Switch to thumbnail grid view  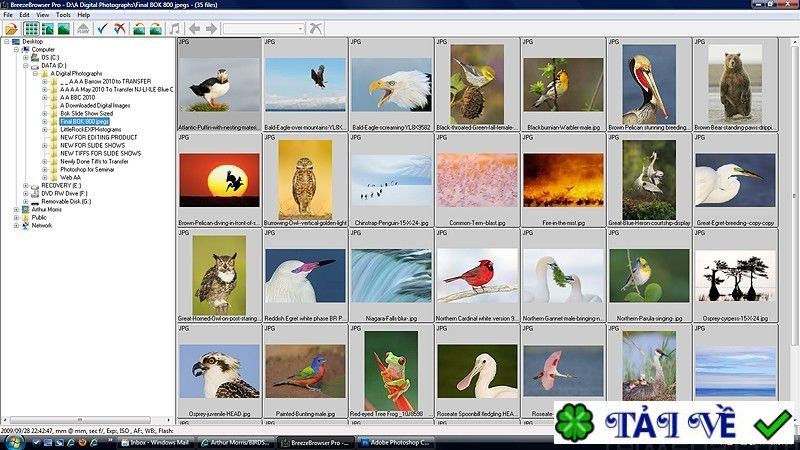tap(31, 29)
